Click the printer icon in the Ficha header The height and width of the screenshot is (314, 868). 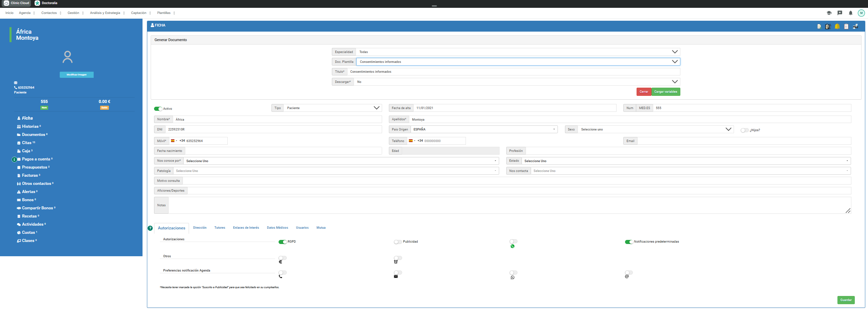[x=855, y=27]
